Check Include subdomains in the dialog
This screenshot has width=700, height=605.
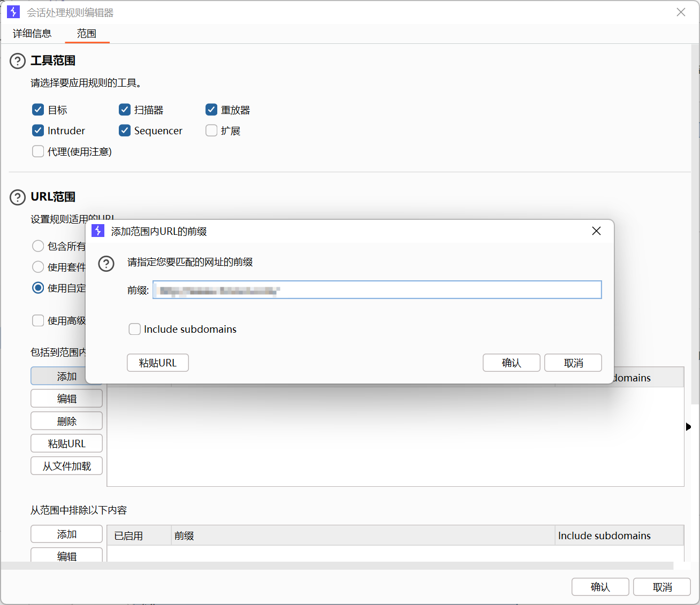[135, 329]
